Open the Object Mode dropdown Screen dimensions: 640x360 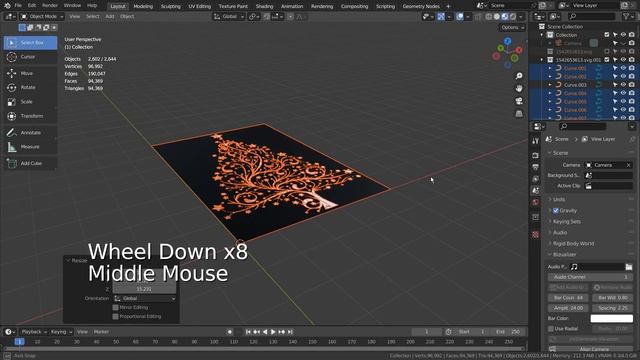click(x=42, y=17)
